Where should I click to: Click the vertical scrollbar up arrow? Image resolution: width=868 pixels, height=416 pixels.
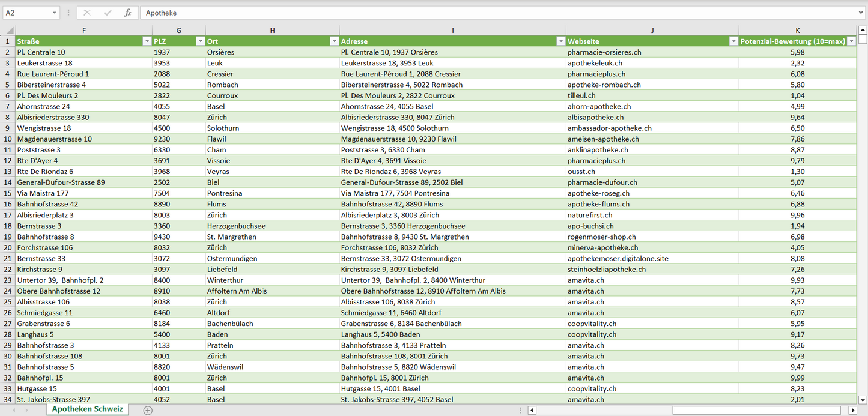tap(863, 29)
